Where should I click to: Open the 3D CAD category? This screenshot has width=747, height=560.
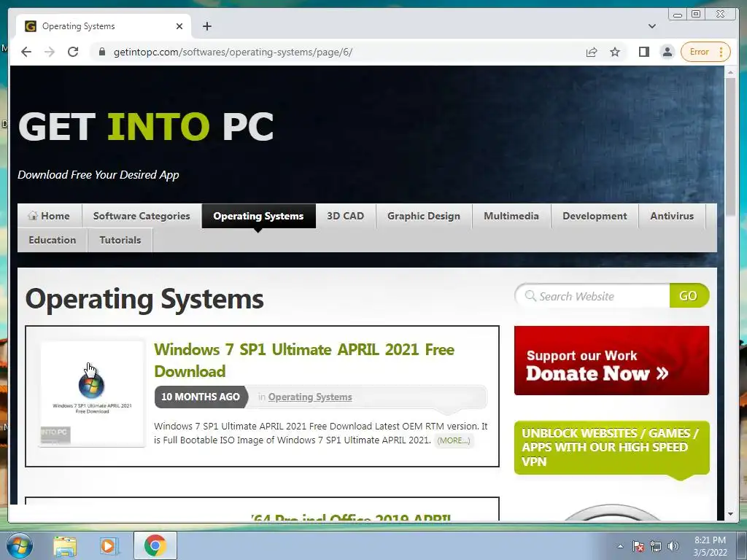click(x=345, y=216)
